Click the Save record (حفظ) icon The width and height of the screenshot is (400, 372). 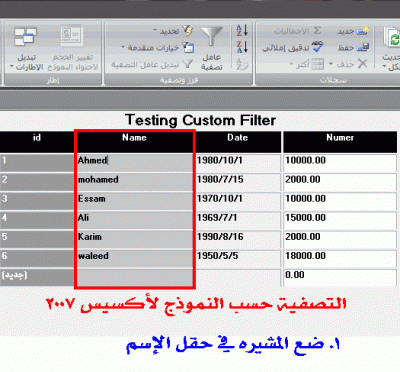pyautogui.click(x=363, y=47)
